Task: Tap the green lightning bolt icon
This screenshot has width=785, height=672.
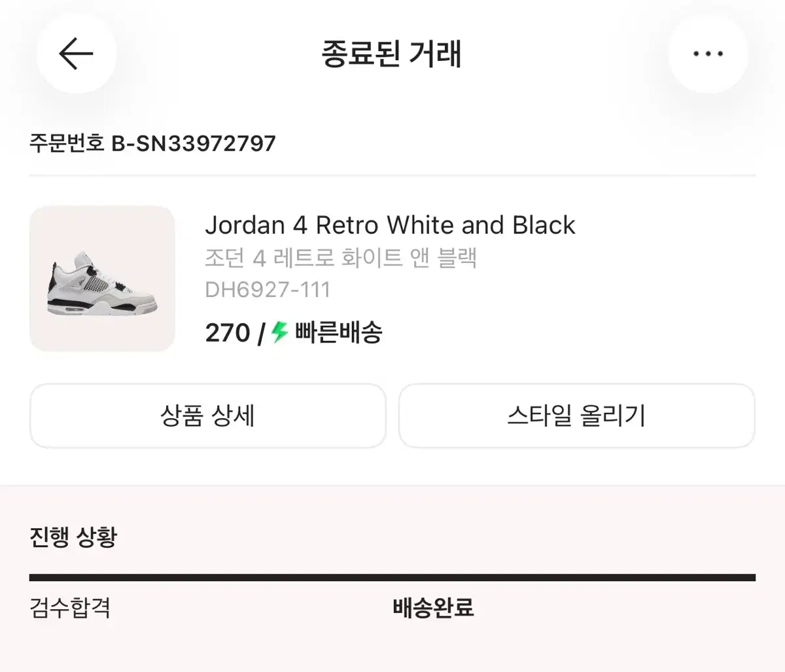Action: pyautogui.click(x=280, y=332)
